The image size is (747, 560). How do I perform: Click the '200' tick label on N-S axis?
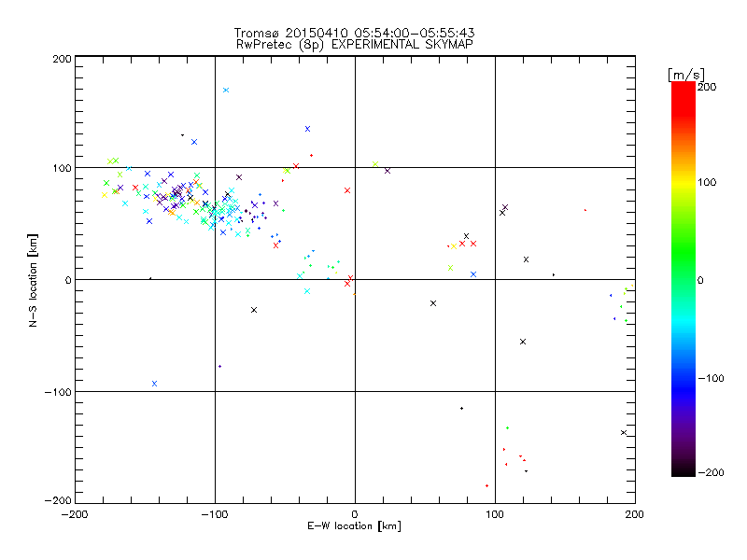tap(62, 59)
